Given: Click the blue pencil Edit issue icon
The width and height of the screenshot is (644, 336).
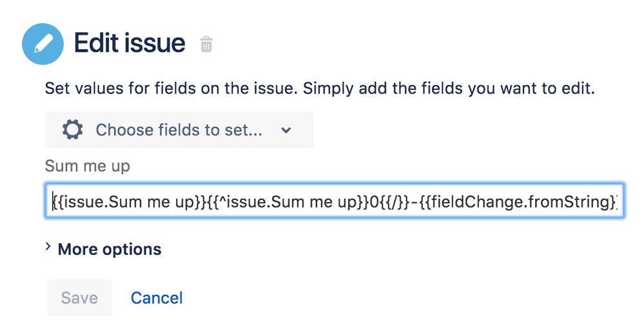Looking at the screenshot, I should pos(43,44).
